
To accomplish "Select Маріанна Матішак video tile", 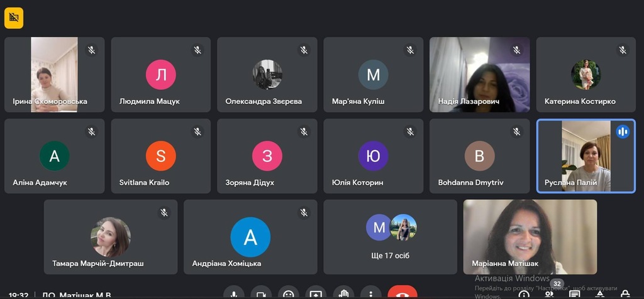I will tap(530, 237).
